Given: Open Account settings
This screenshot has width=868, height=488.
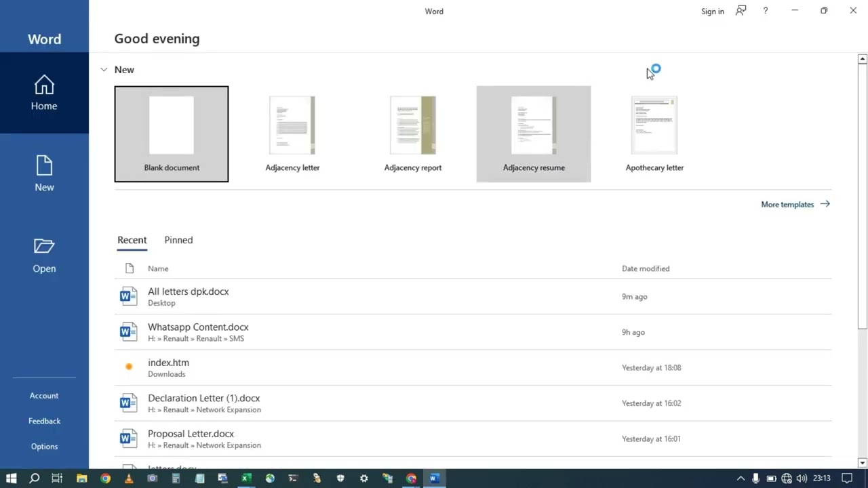Looking at the screenshot, I should coord(44,396).
